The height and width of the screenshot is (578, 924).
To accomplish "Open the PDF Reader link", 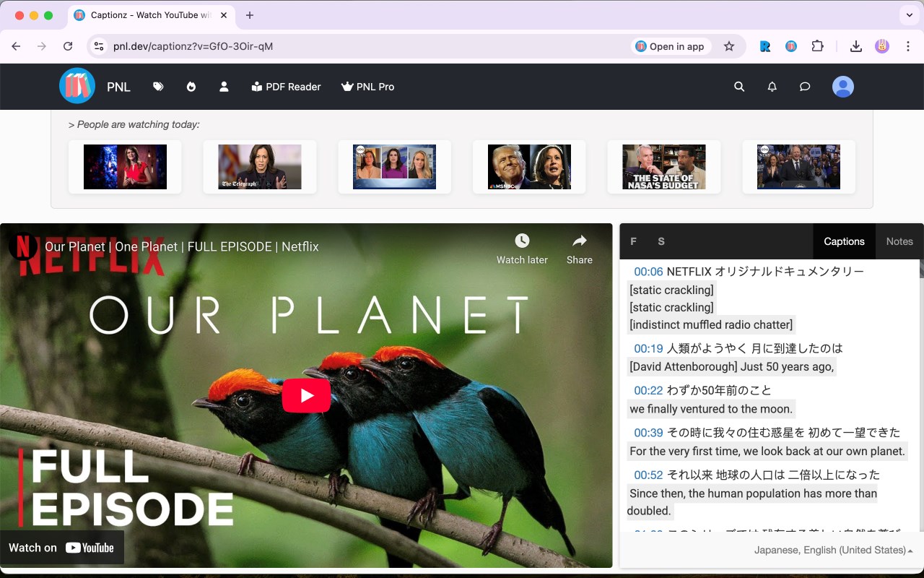I will (286, 87).
